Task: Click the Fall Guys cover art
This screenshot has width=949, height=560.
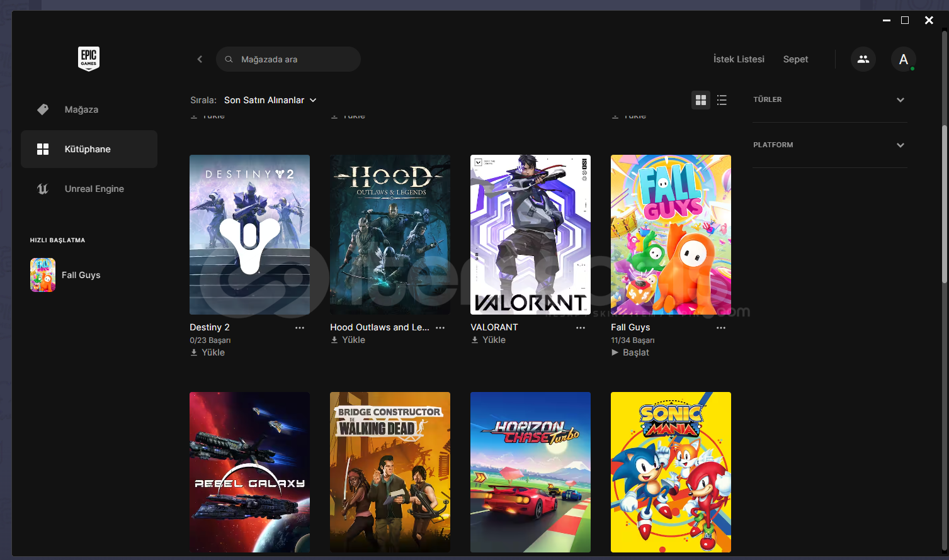Action: [x=671, y=235]
